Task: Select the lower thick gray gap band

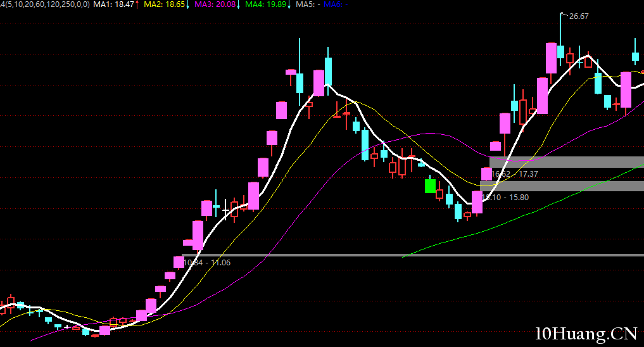Action: 561,186
